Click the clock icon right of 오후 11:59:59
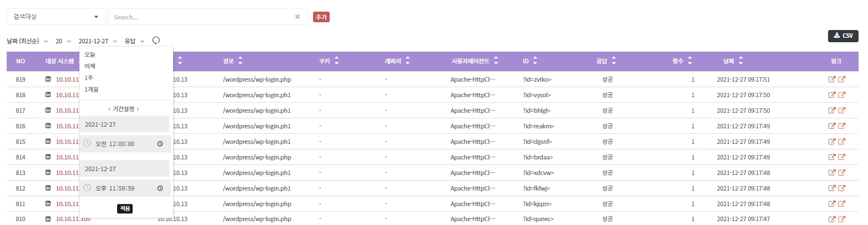The image size is (868, 225). point(160,188)
